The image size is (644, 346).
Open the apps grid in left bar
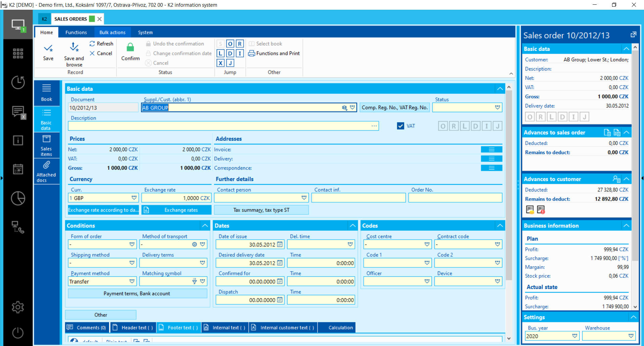click(x=18, y=53)
